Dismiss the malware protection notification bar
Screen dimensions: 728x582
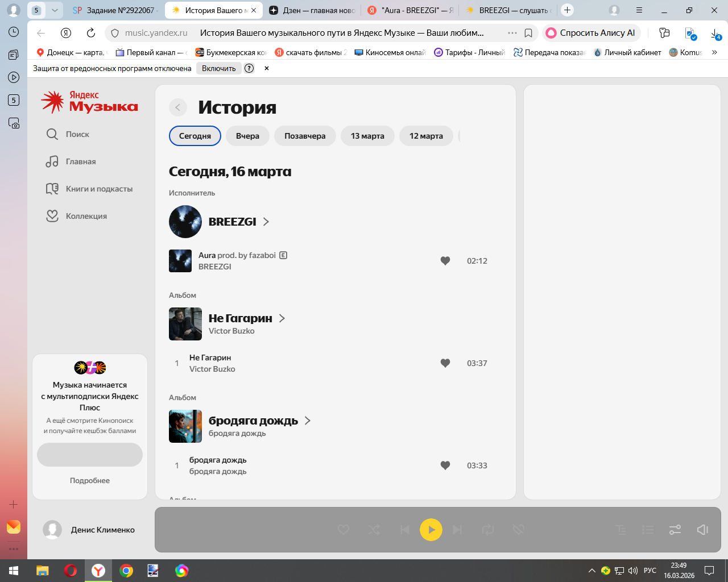pyautogui.click(x=266, y=68)
